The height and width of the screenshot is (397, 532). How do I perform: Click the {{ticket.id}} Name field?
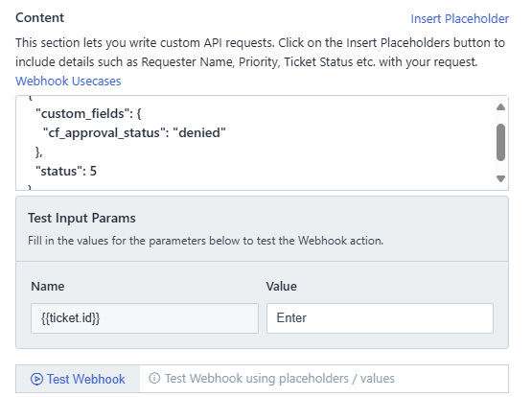(x=145, y=318)
